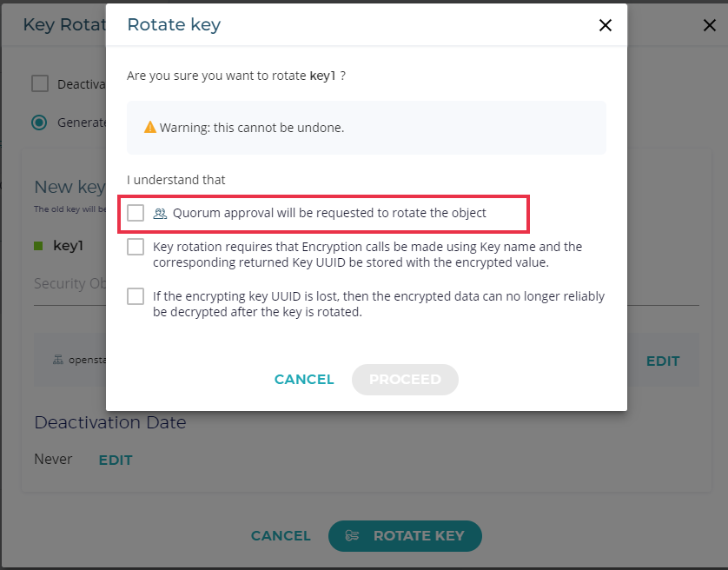The height and width of the screenshot is (570, 728).
Task: Click CANCEL beside the ROTATE KEY button
Action: coord(281,536)
